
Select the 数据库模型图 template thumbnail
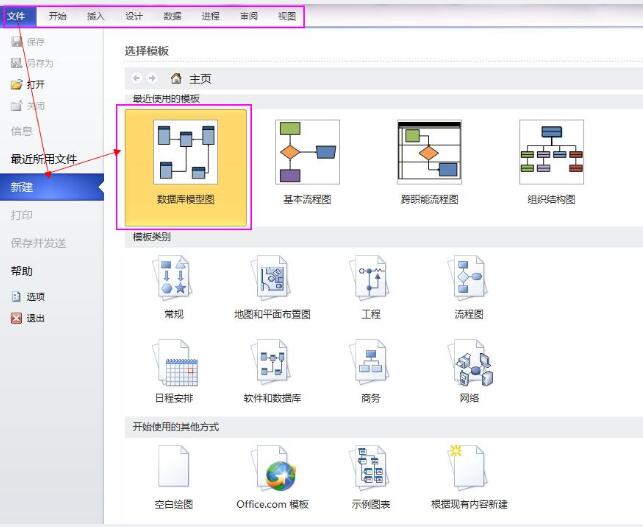pyautogui.click(x=186, y=167)
